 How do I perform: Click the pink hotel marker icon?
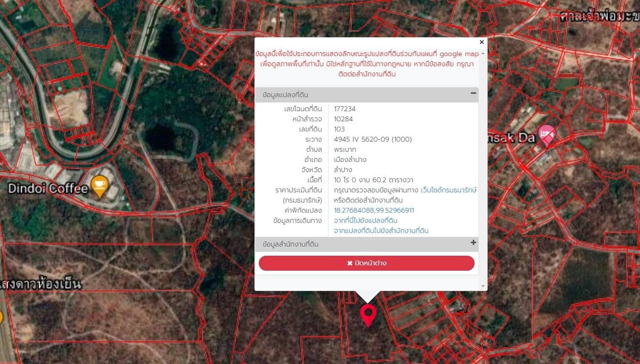(547, 135)
